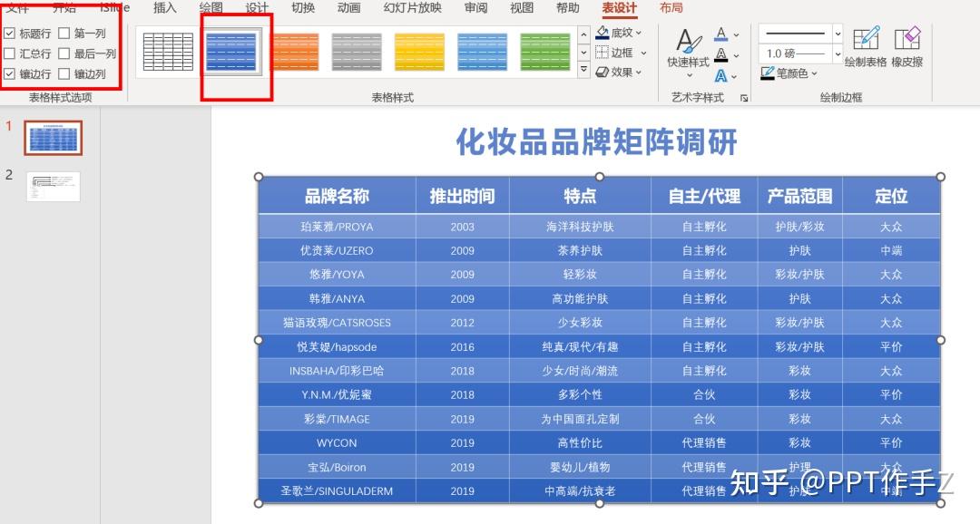This screenshot has width=980, height=524.
Task: Click the 边框 border grid icon
Action: [602, 53]
